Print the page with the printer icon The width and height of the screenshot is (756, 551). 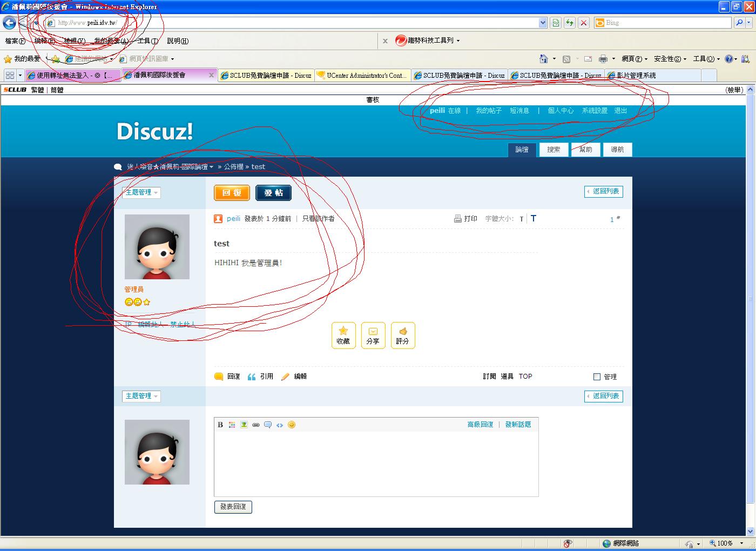[x=603, y=59]
